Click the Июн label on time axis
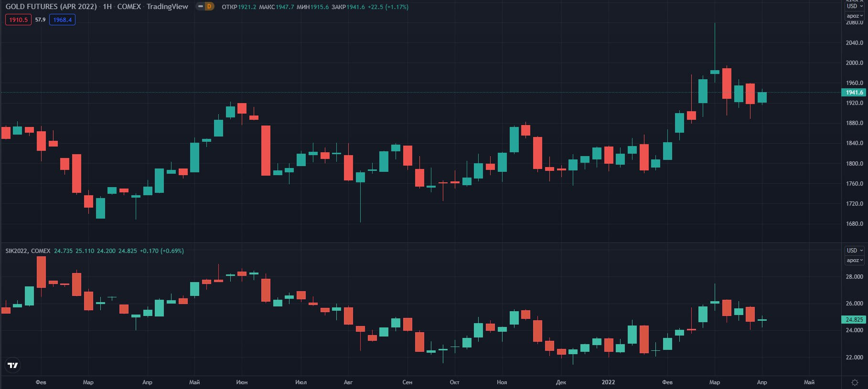The image size is (868, 389). pyautogui.click(x=242, y=382)
